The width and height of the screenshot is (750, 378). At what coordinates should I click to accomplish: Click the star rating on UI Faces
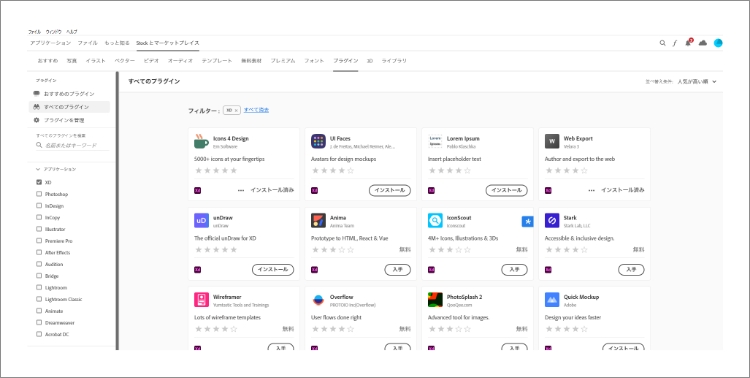click(333, 170)
